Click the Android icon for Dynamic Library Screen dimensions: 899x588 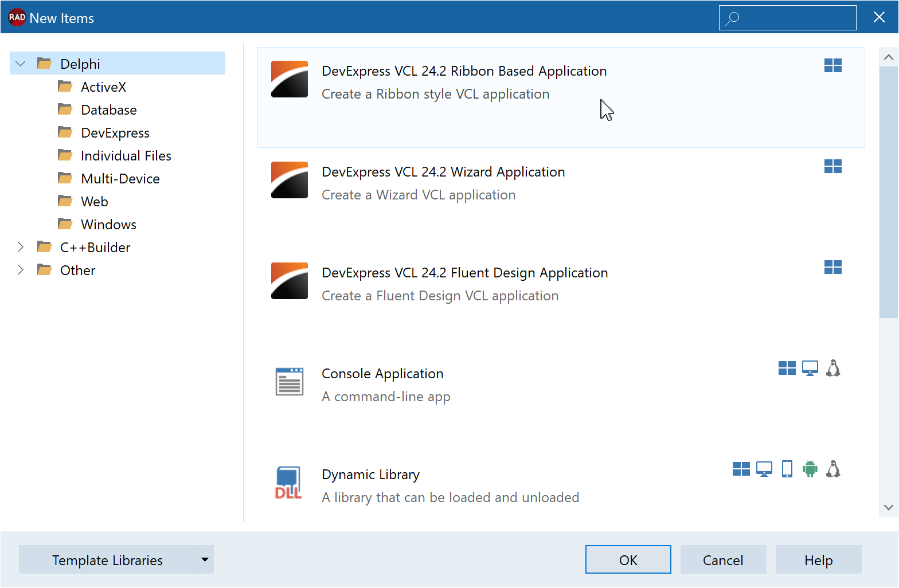click(810, 469)
